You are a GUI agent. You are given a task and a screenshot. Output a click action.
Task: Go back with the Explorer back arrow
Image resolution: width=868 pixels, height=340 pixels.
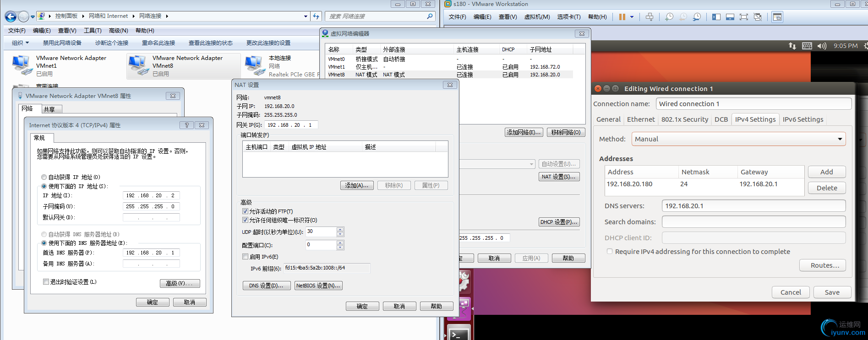tap(10, 17)
